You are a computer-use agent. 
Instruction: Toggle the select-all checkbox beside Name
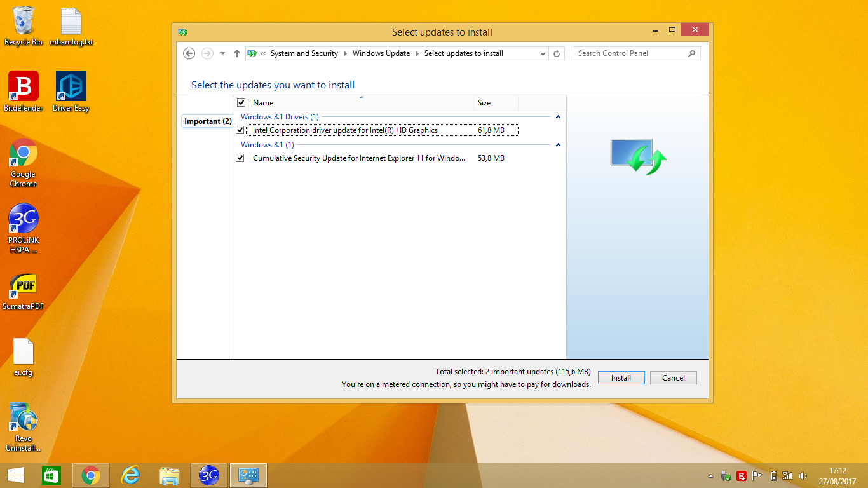pyautogui.click(x=241, y=102)
